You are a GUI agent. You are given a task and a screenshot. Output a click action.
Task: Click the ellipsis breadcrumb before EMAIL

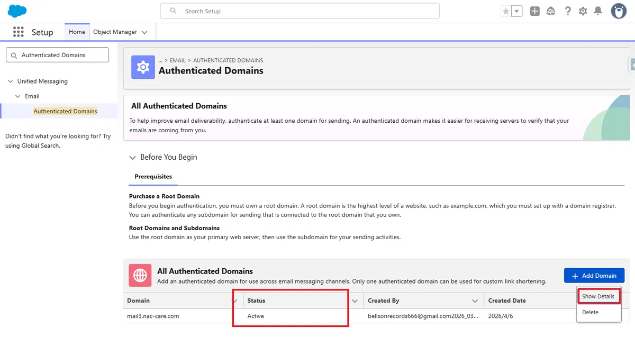pos(161,60)
